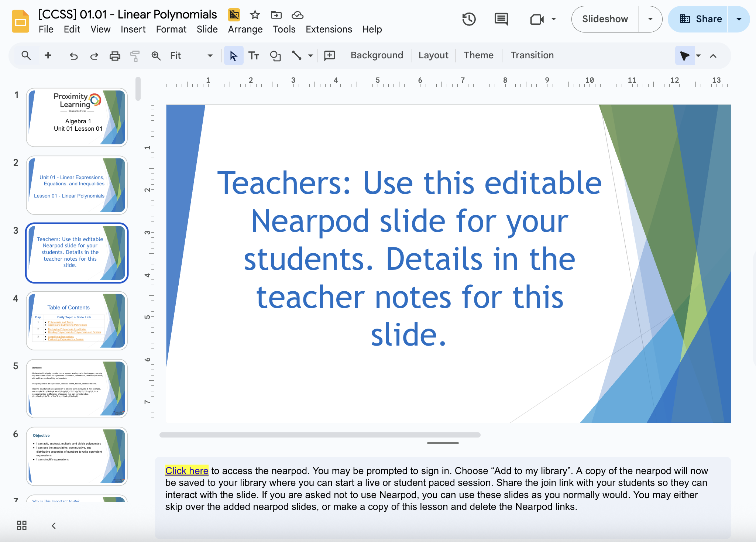This screenshot has width=756, height=542.
Task: Click the Move to folder icon
Action: point(276,15)
